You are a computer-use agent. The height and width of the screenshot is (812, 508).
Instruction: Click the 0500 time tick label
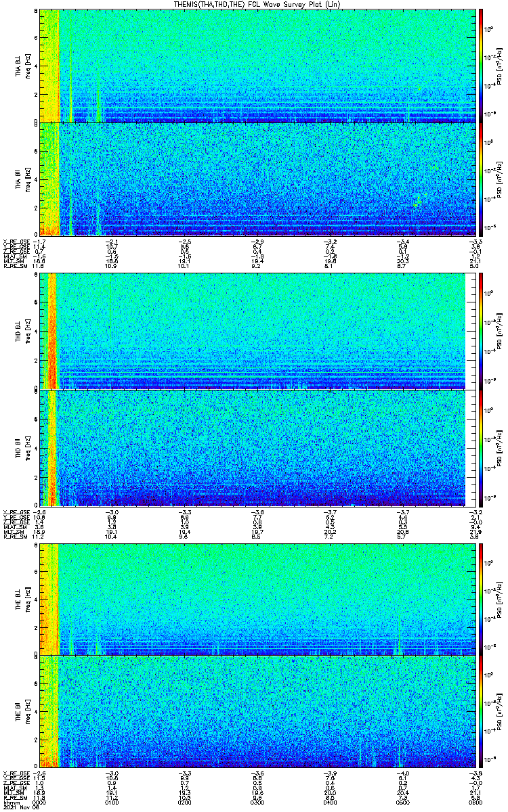click(402, 803)
